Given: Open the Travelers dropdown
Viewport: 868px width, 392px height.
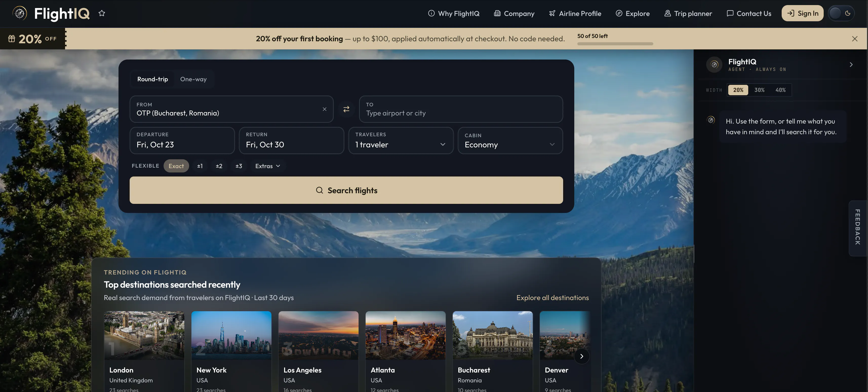Looking at the screenshot, I should [x=401, y=141].
